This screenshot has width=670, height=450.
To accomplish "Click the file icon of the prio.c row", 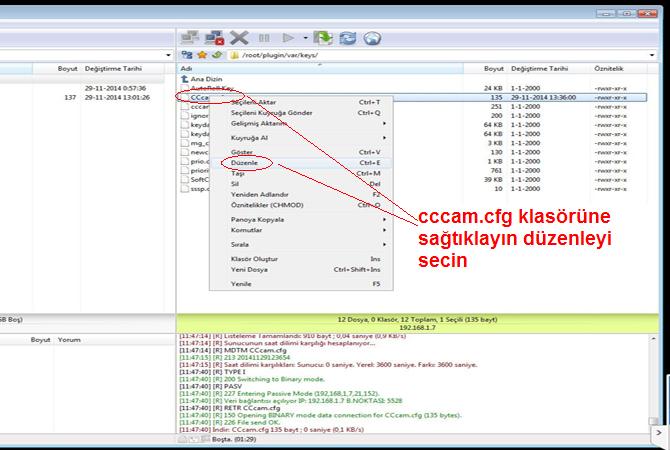I will [x=185, y=162].
